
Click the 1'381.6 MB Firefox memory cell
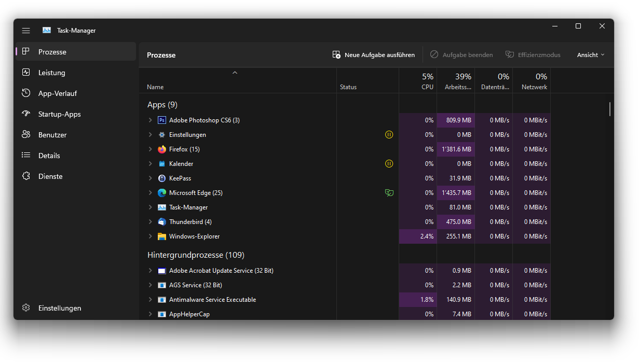[456, 149]
